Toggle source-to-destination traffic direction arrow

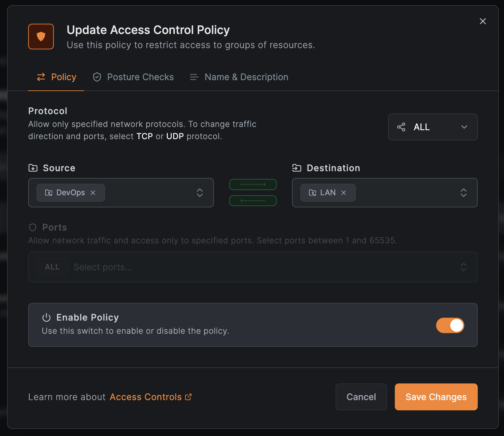[x=253, y=185]
